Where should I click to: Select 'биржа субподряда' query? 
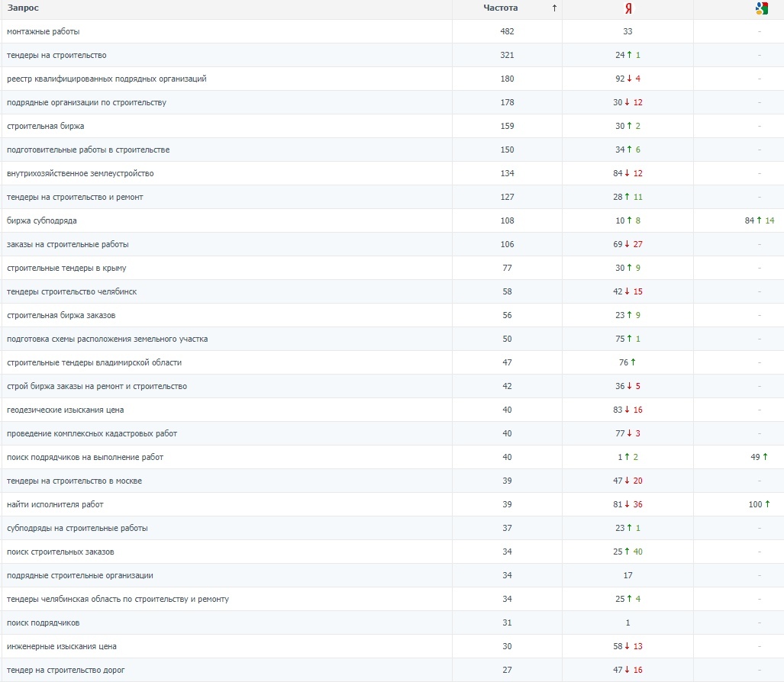[x=41, y=220]
